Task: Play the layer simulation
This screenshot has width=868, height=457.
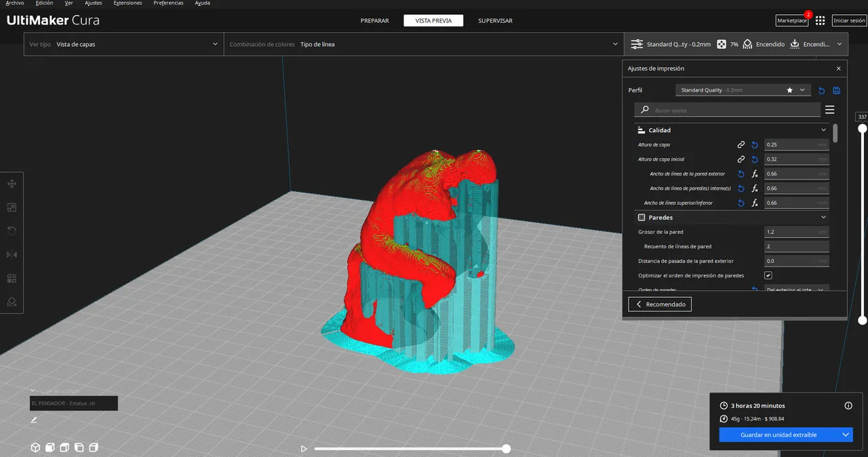Action: pos(304,449)
